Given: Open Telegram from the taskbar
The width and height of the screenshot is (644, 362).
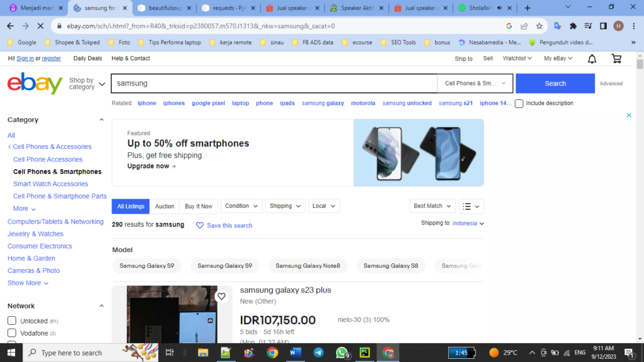Looking at the screenshot, I should tap(318, 353).
